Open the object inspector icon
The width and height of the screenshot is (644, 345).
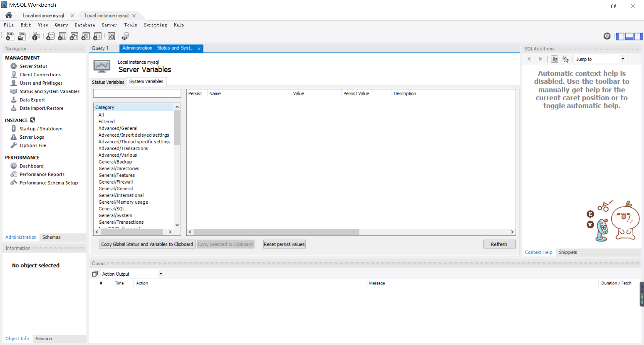coord(36,36)
